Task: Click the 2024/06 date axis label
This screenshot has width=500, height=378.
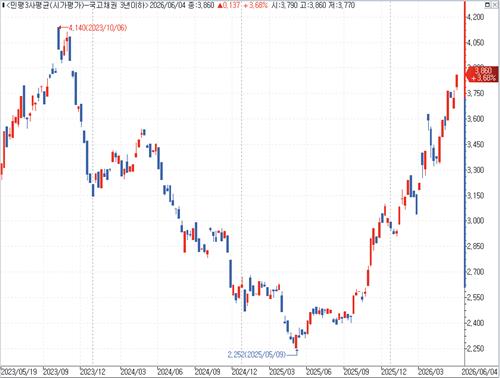Action: [x=170, y=371]
